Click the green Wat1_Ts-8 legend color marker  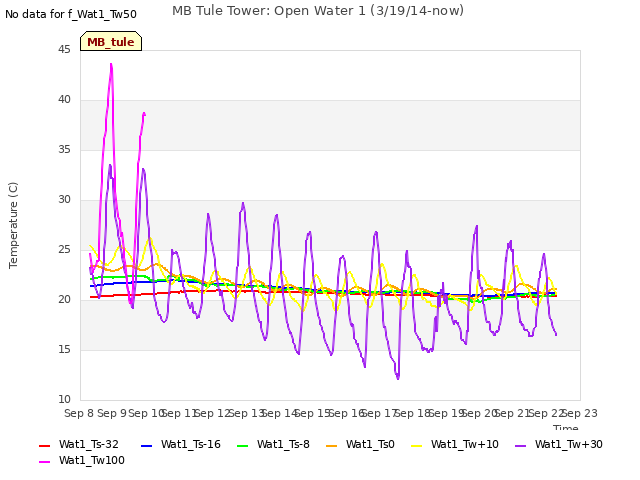(242, 445)
